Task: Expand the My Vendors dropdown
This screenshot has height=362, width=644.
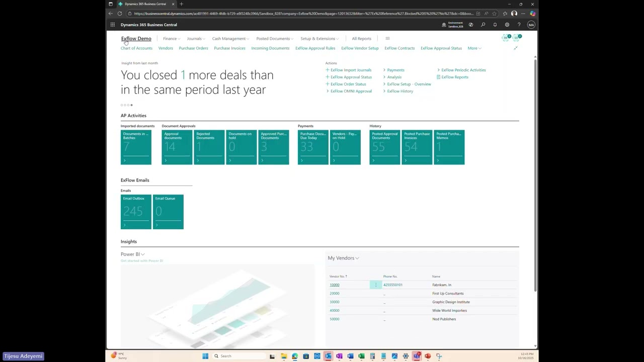Action: click(343, 258)
